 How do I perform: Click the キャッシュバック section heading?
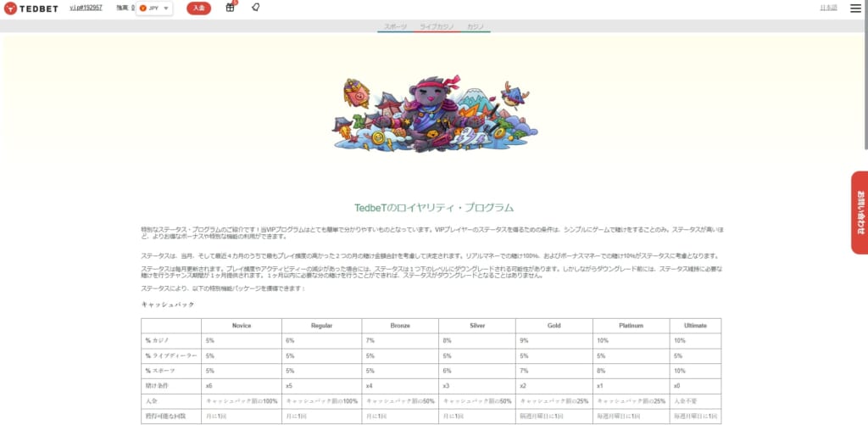pos(168,305)
